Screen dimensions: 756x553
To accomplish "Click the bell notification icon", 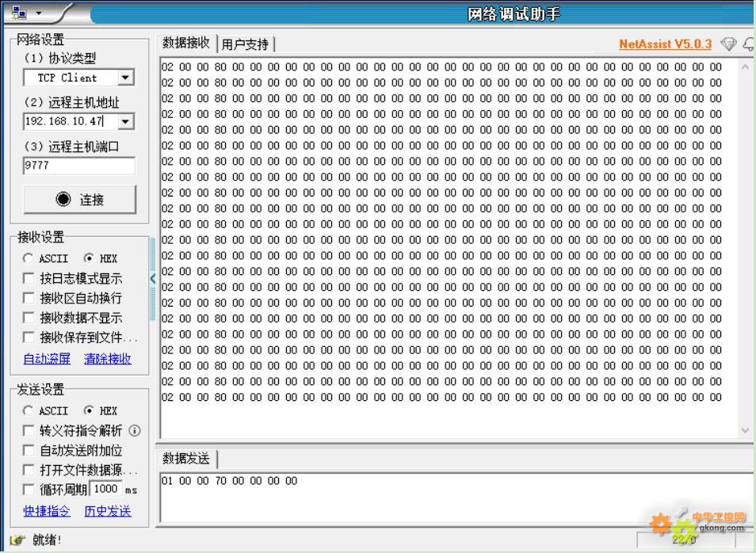I will point(749,44).
